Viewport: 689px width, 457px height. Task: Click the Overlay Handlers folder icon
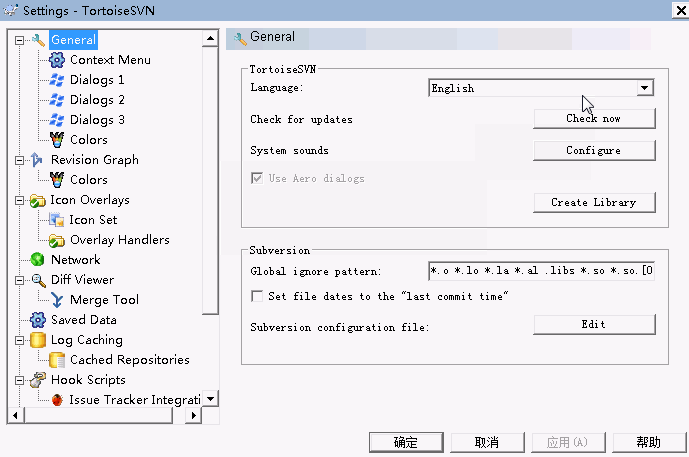click(x=57, y=240)
